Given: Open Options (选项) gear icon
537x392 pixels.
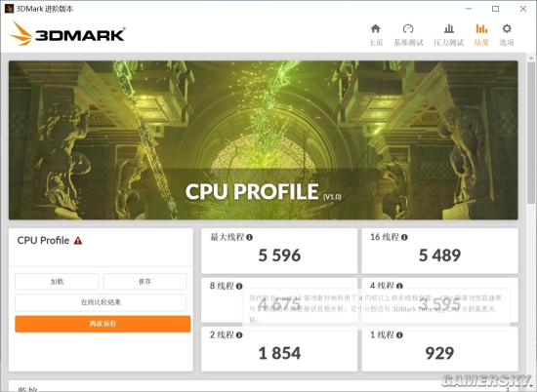Looking at the screenshot, I should (507, 28).
